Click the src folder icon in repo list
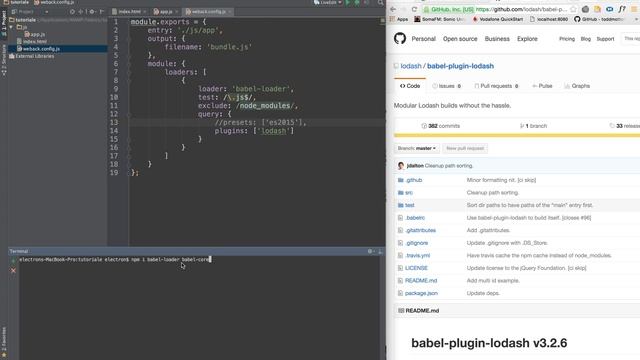The height and width of the screenshot is (360, 640). pyautogui.click(x=400, y=193)
